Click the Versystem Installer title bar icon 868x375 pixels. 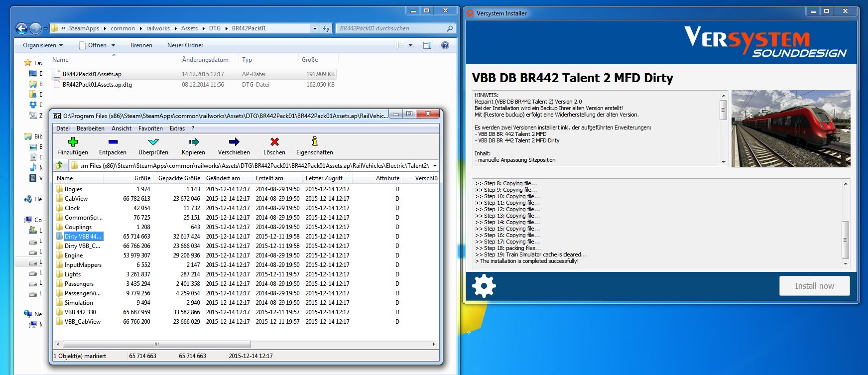pos(470,13)
